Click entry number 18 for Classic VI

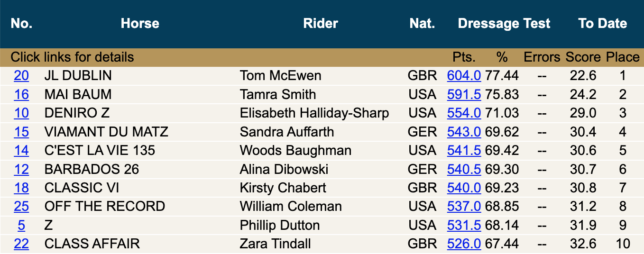pyautogui.click(x=21, y=188)
